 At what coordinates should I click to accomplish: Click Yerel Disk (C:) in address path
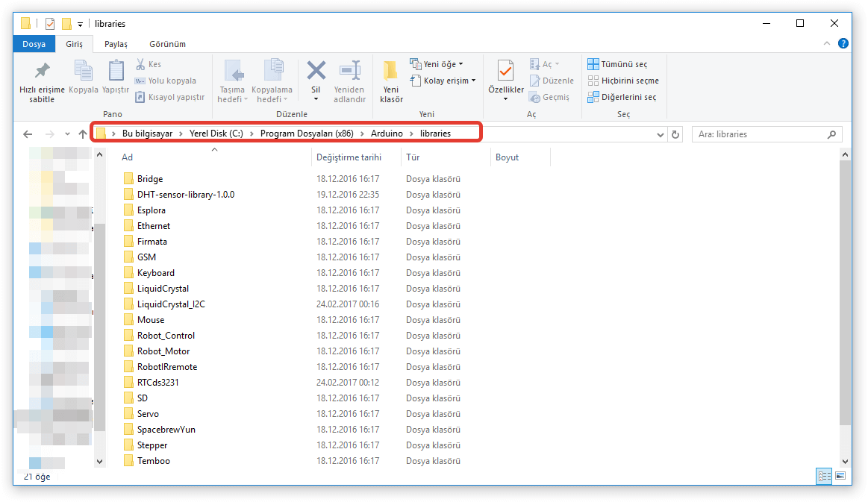(216, 134)
